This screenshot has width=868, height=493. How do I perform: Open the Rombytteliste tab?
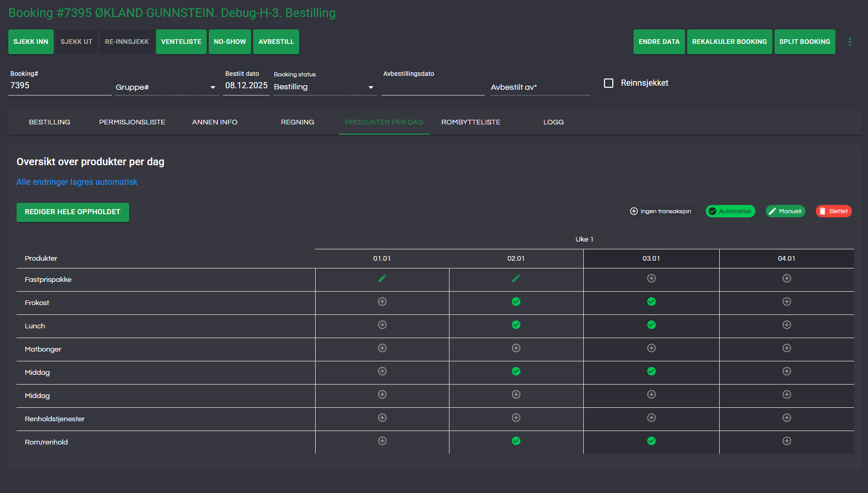(470, 122)
